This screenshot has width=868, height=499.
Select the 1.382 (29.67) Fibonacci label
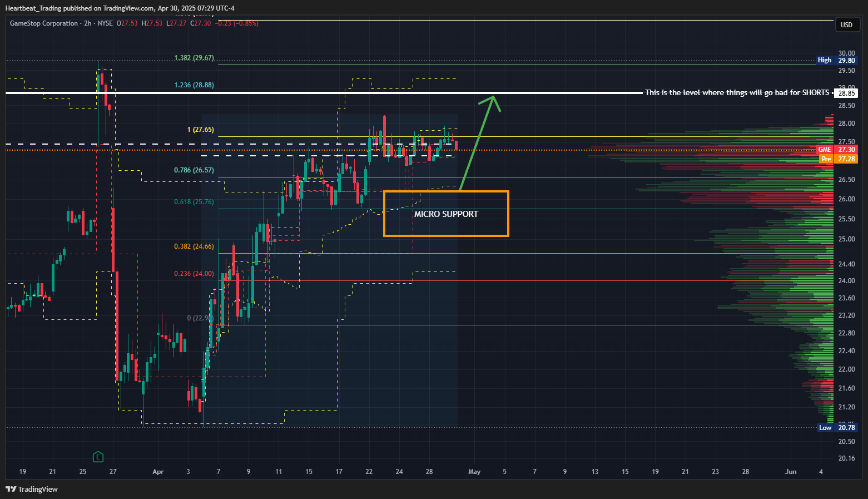[x=194, y=58]
